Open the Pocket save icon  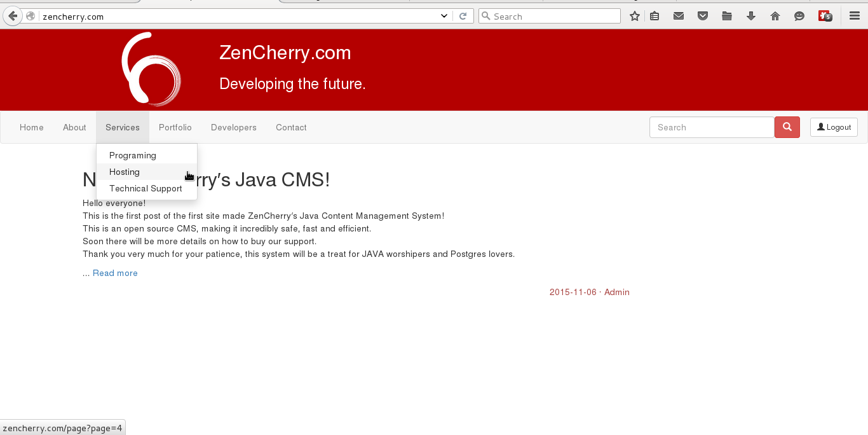pos(702,16)
